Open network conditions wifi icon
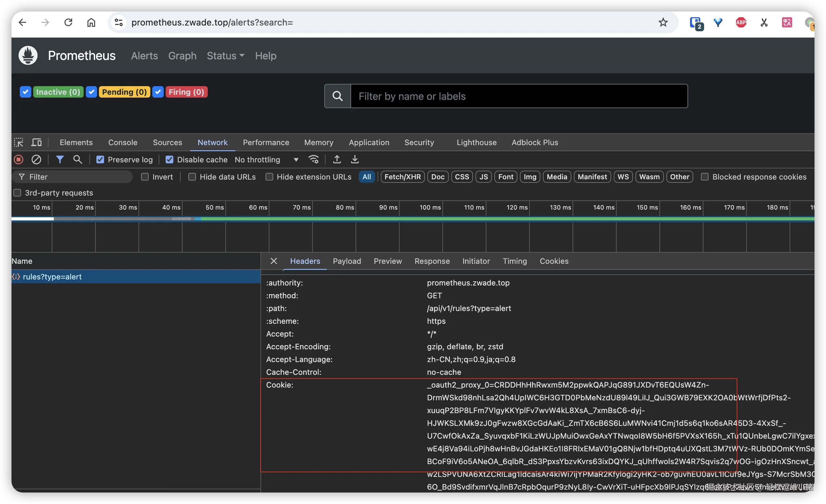Image resolution: width=826 pixels, height=504 pixels. (x=313, y=159)
